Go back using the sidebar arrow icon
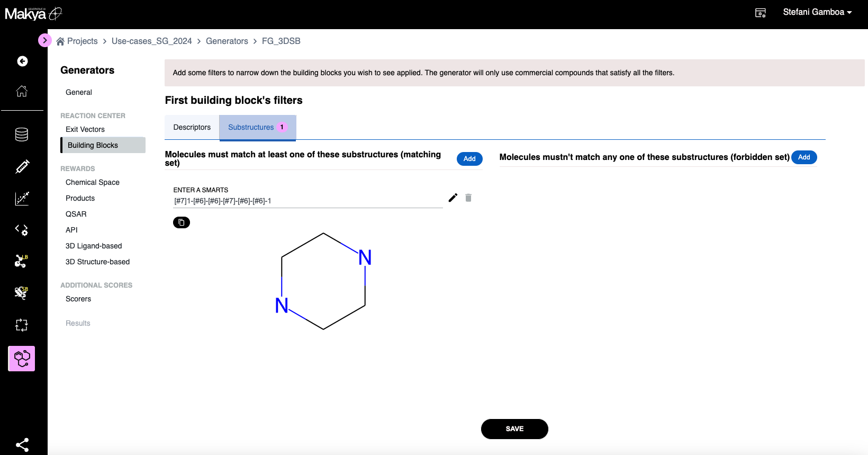The image size is (868, 455). pos(22,61)
